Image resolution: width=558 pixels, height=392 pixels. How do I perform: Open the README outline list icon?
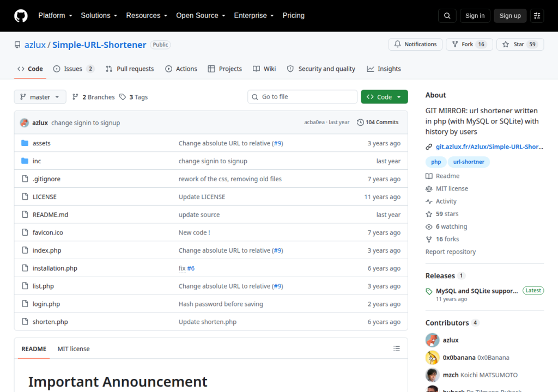(x=397, y=348)
